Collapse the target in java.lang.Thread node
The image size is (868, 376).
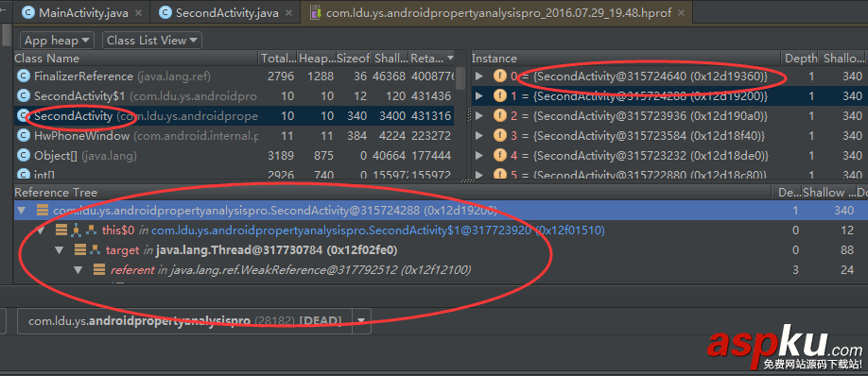click(x=60, y=250)
